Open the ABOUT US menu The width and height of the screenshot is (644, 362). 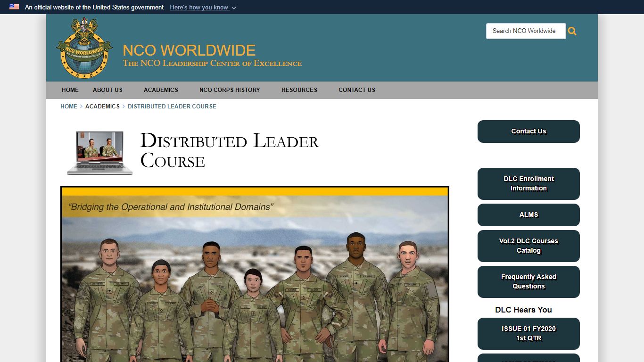pos(107,90)
